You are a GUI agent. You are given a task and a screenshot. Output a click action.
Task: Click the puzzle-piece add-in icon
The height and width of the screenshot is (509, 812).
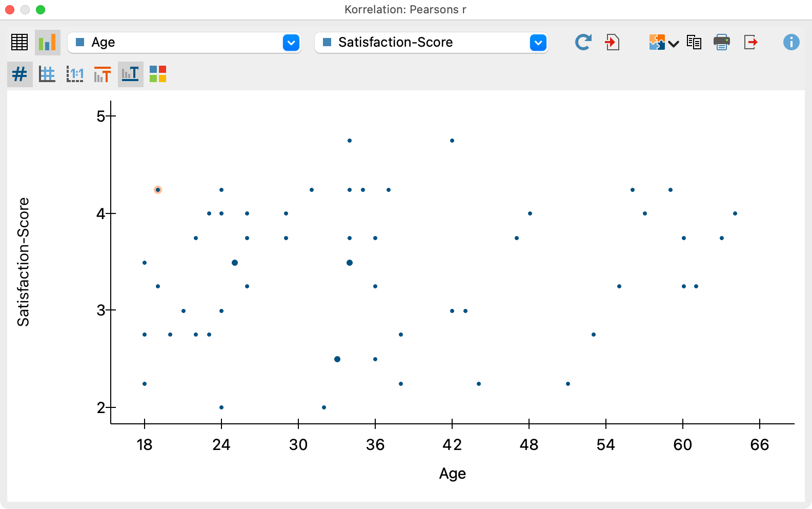pos(657,42)
